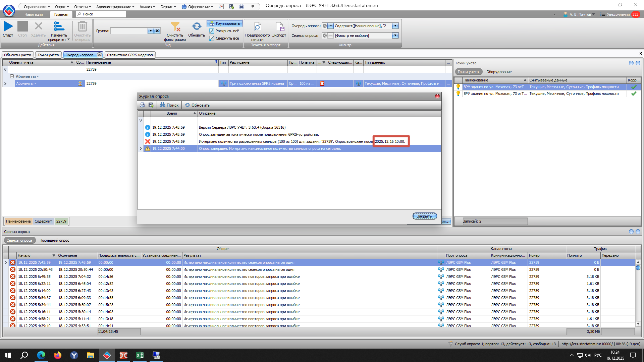
Task: Open Предпросмотр печати preview icon
Action: (257, 27)
